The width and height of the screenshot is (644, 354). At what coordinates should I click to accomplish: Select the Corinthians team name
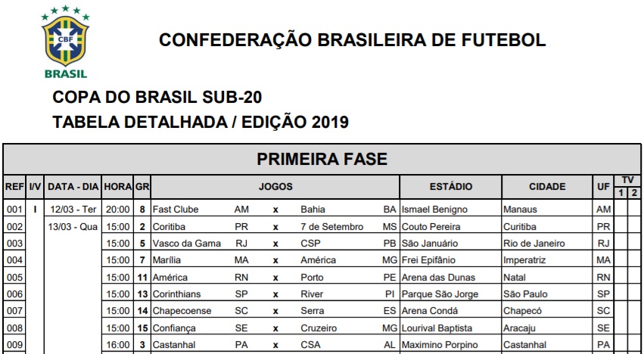(178, 294)
